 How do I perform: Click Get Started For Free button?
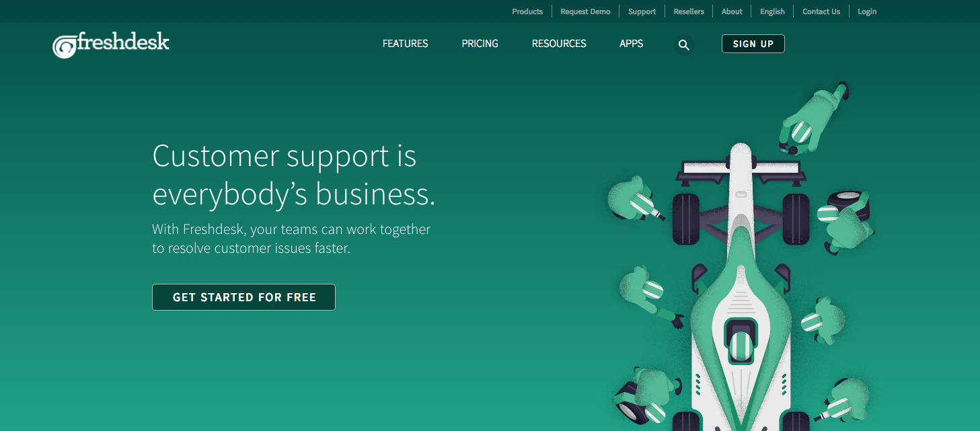point(243,297)
